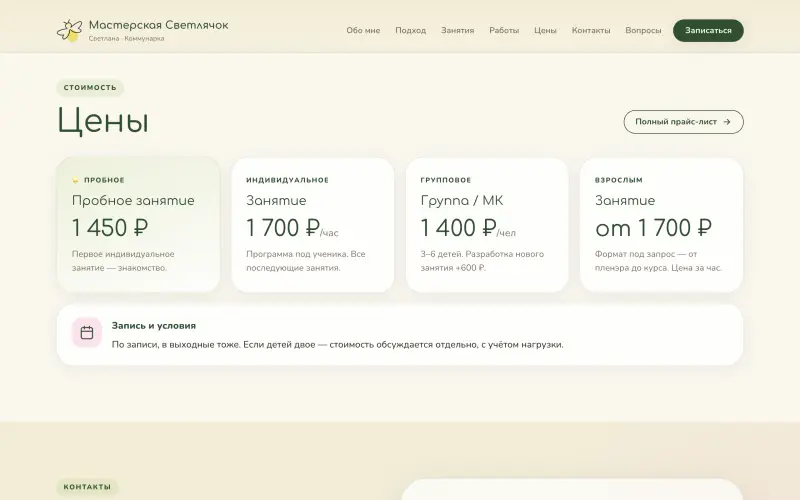
Task: Go to the Подход section
Action: [x=411, y=31]
